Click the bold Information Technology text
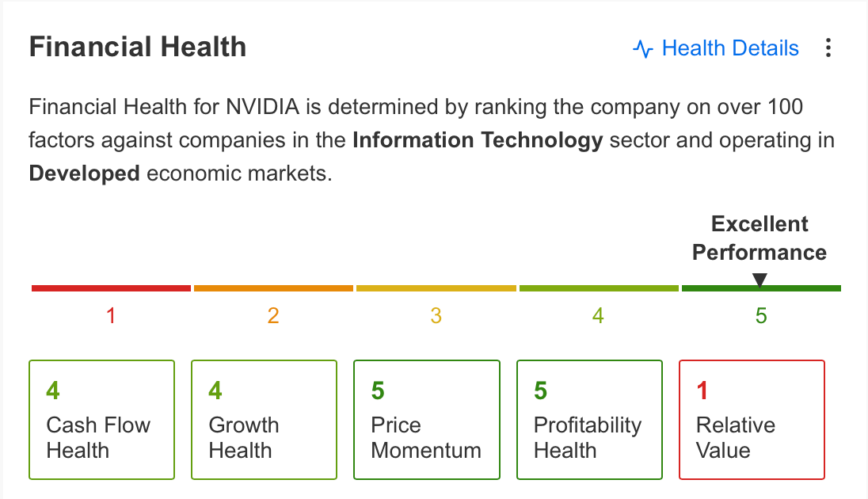Viewport: 868px width, 499px height. pos(477,140)
